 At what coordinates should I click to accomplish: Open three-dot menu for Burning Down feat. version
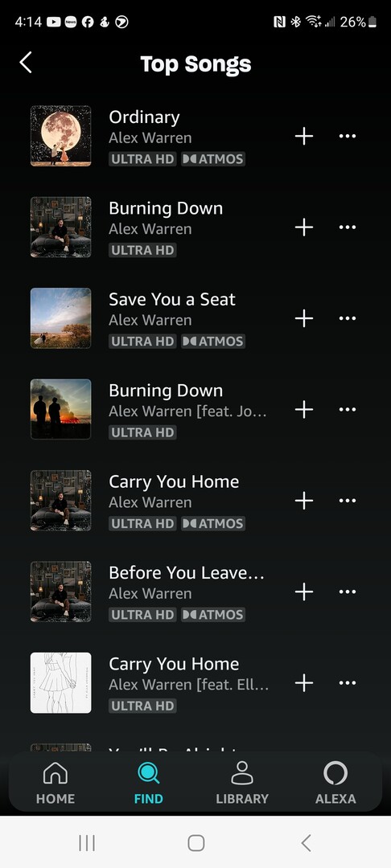(x=348, y=410)
